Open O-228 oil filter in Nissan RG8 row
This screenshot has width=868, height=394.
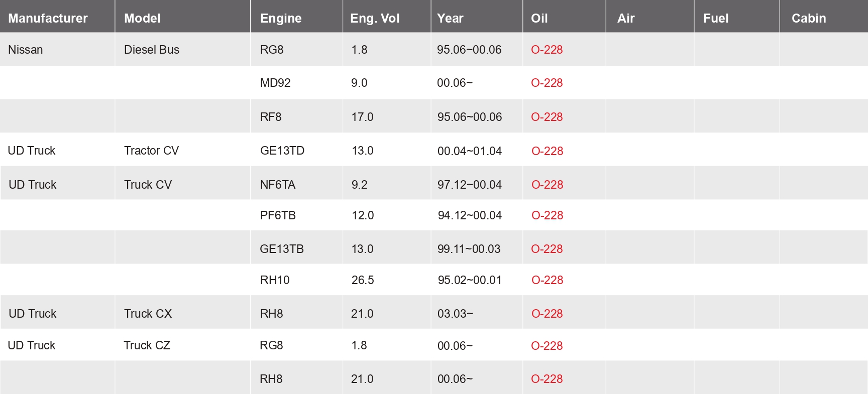(547, 50)
